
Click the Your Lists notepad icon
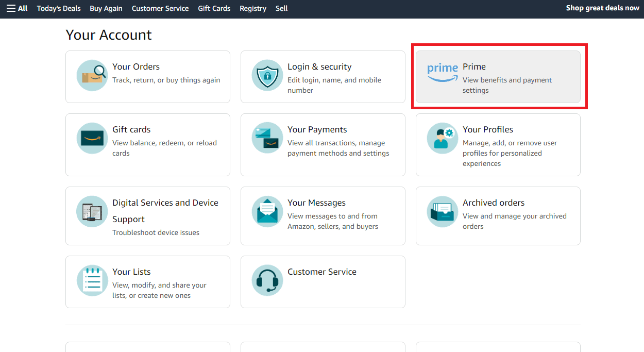click(x=92, y=280)
